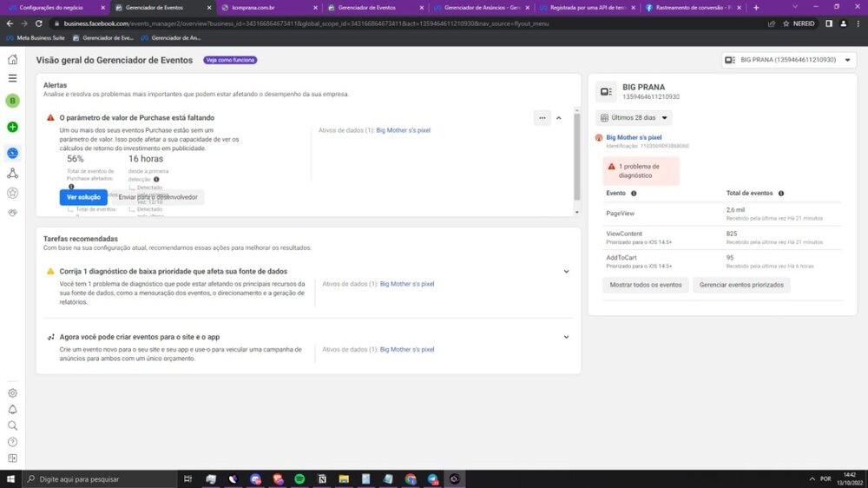This screenshot has height=488, width=868.
Task: Click info icon next to Total de eventos
Action: 781,194
